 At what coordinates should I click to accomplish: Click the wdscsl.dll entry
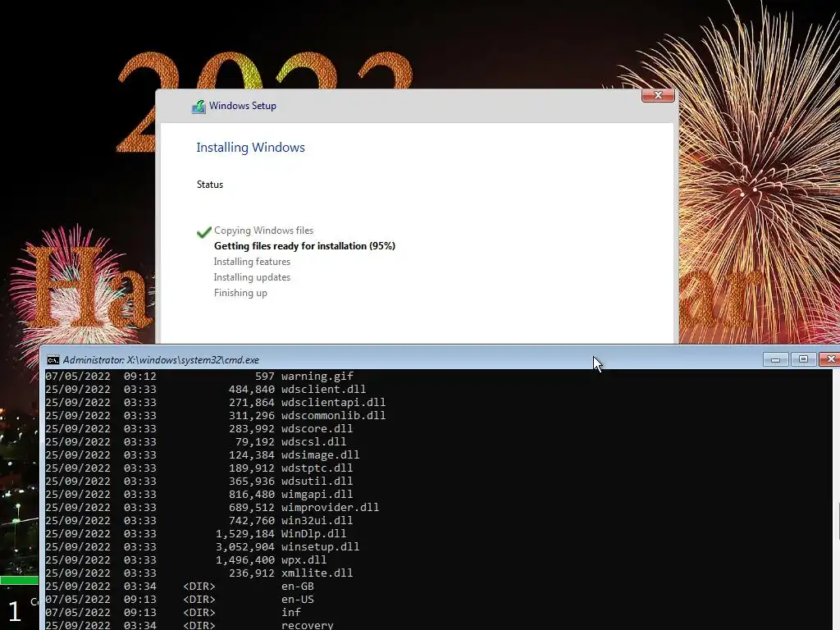click(x=313, y=442)
